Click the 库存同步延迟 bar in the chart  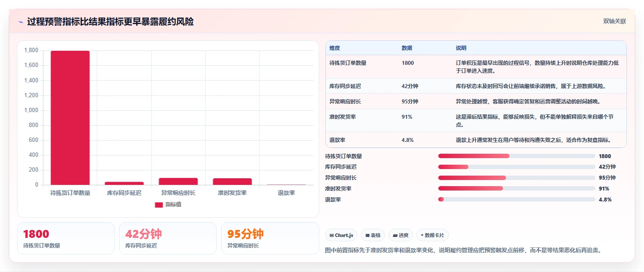124,183
